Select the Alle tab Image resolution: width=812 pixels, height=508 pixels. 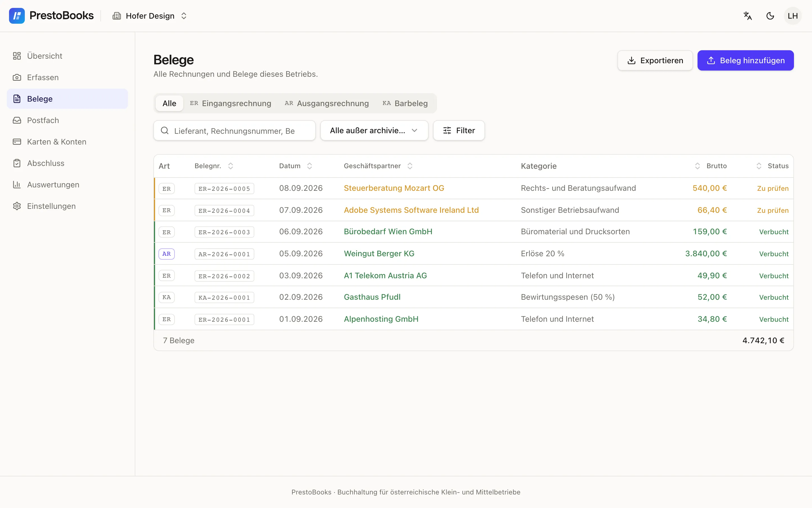coord(169,104)
